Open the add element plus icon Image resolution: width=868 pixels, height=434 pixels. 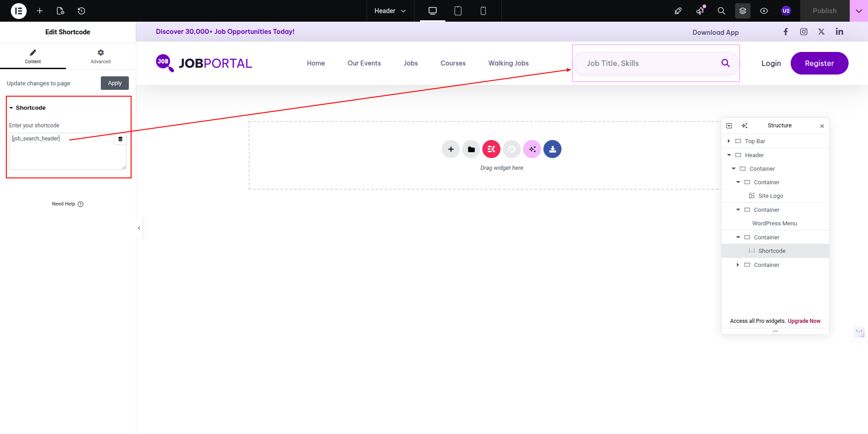pos(40,11)
